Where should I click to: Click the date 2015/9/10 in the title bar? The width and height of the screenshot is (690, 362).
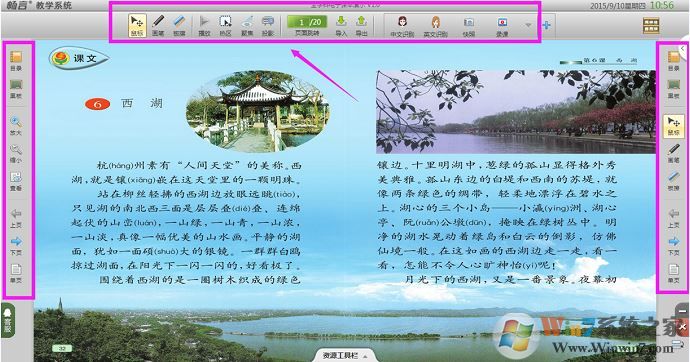pos(618,6)
